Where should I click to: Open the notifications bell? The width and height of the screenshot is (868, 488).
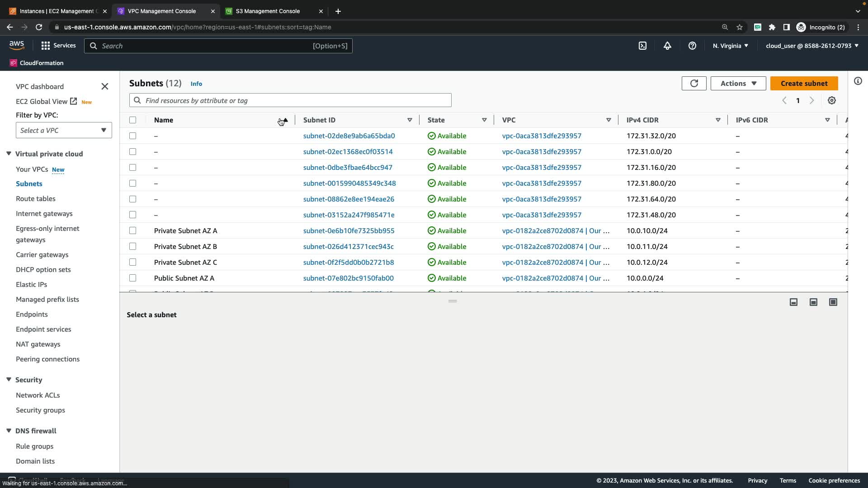click(x=667, y=46)
